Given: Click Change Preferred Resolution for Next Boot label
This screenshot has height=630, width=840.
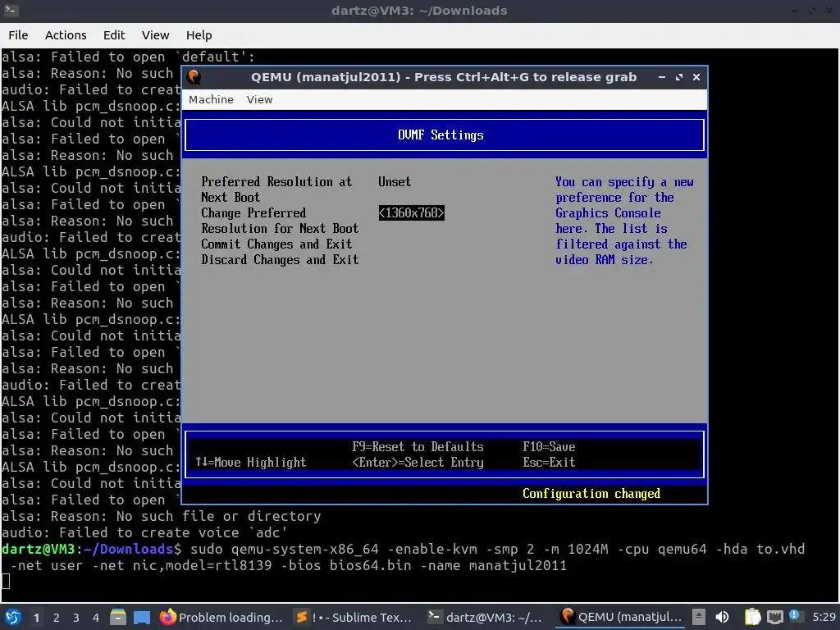Looking at the screenshot, I should tap(280, 221).
